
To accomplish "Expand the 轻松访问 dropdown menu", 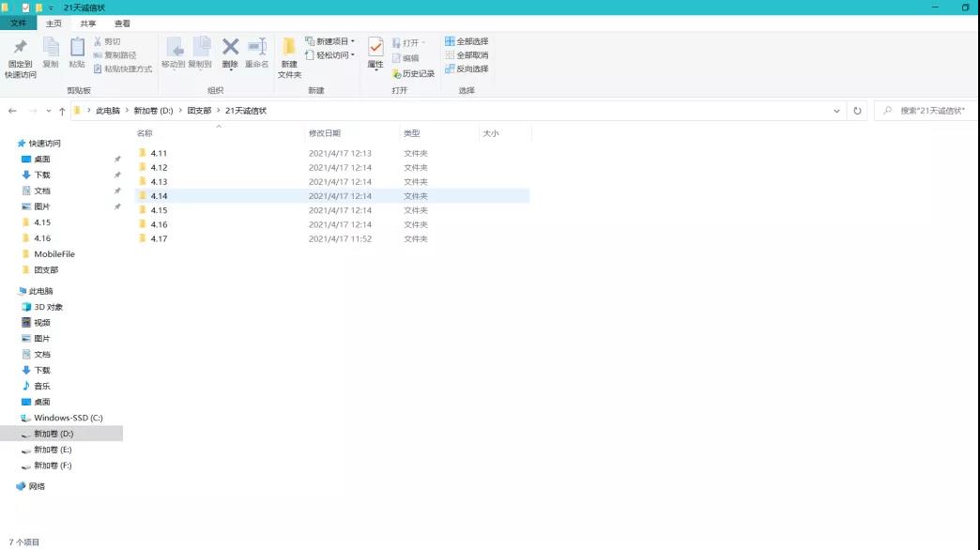I will click(330, 55).
